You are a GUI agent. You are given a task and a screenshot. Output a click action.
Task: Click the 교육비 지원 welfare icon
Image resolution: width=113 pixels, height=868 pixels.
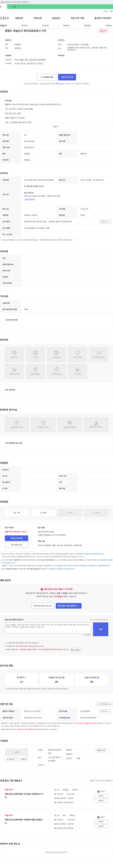pos(78,355)
